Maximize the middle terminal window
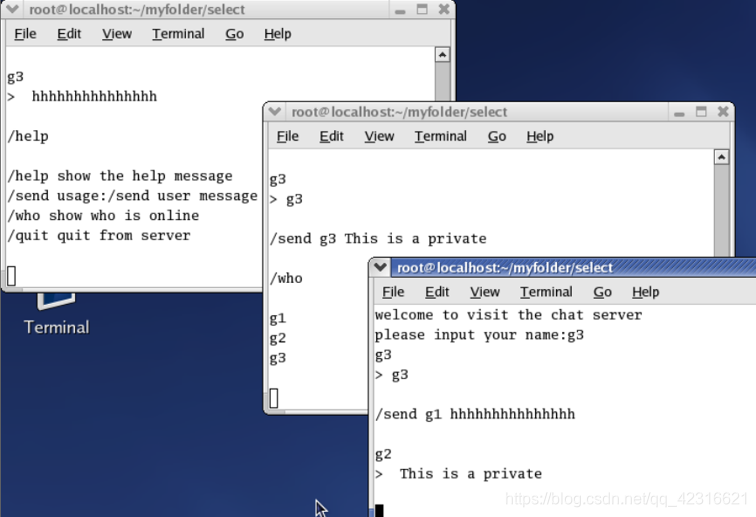 (701, 112)
